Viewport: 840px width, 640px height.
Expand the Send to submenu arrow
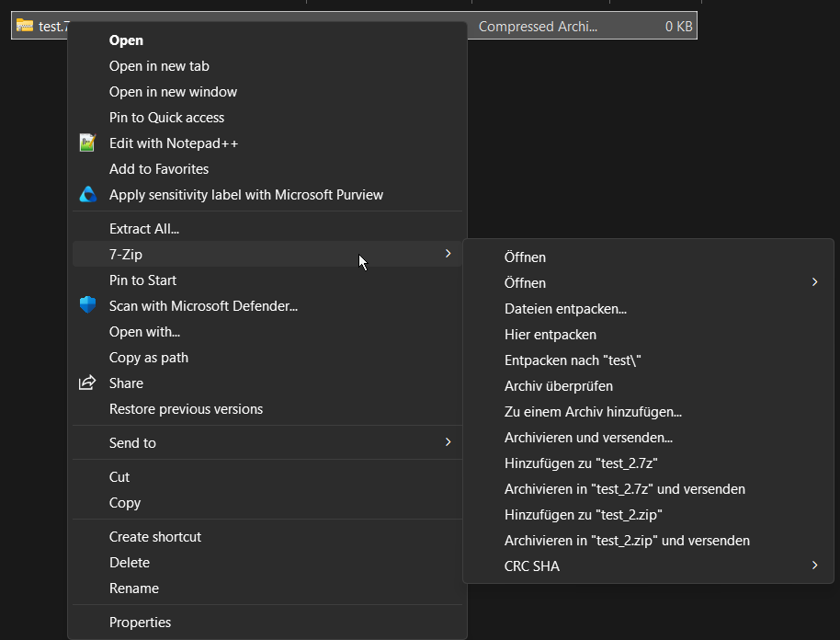coord(448,442)
